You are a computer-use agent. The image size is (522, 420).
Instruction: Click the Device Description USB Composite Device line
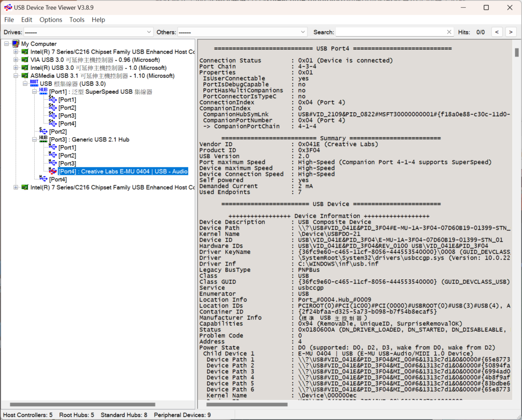[285, 222]
